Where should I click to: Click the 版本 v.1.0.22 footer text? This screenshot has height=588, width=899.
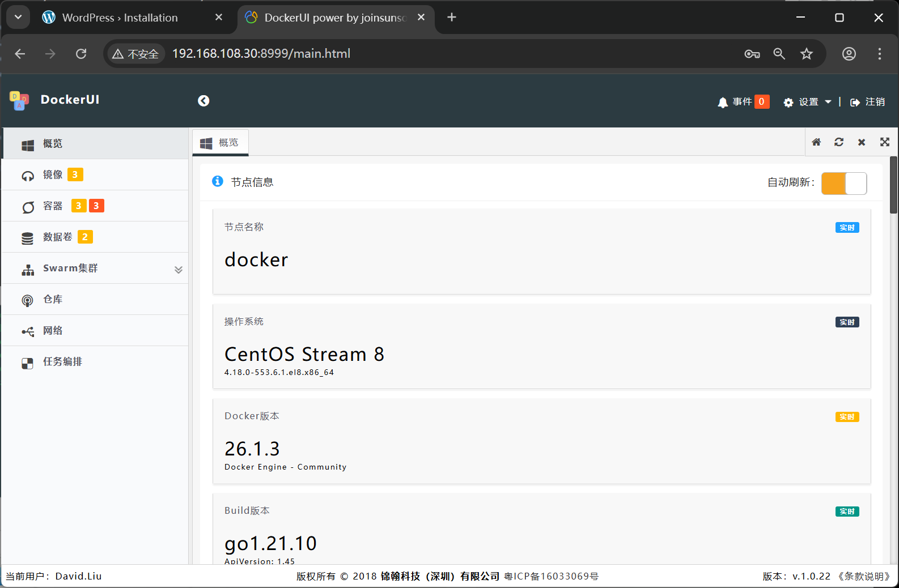pyautogui.click(x=796, y=576)
